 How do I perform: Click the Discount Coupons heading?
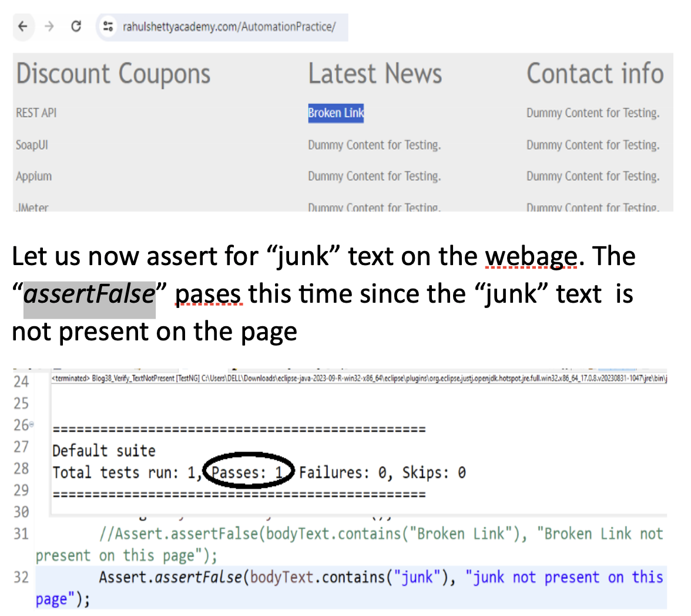tap(113, 74)
